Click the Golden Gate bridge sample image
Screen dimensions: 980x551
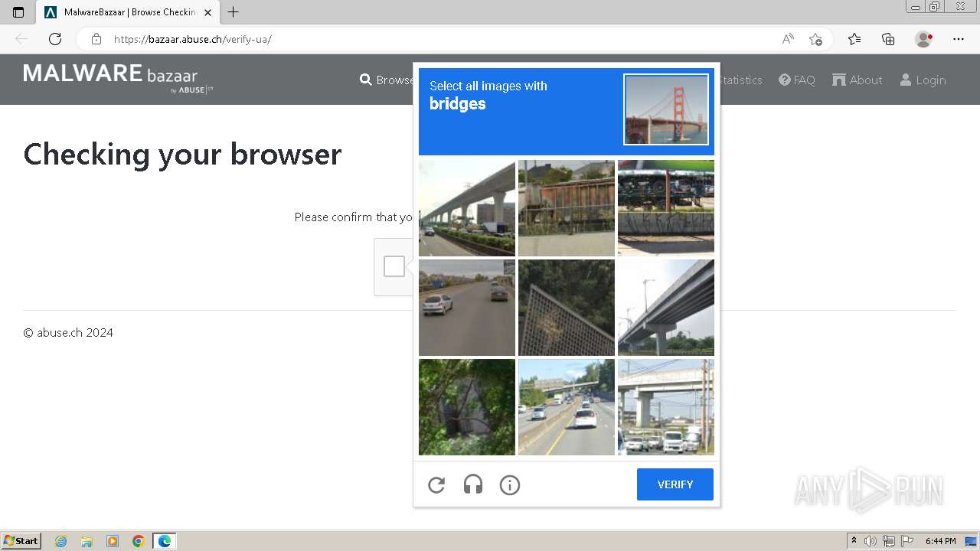pos(666,109)
